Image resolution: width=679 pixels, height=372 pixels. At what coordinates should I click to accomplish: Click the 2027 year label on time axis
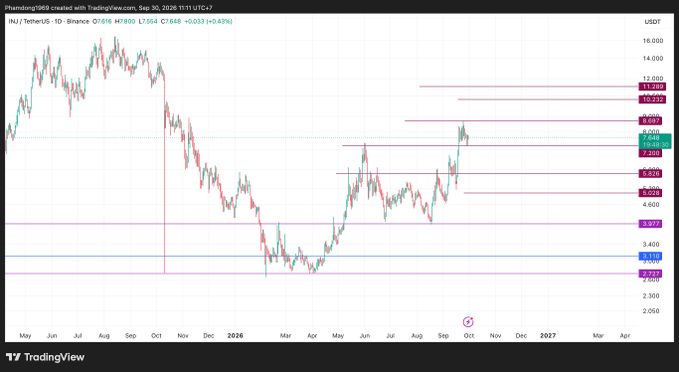click(x=548, y=336)
